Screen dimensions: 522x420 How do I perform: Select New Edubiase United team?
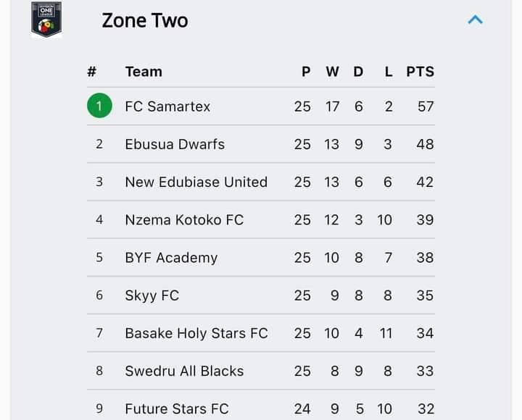tap(196, 182)
